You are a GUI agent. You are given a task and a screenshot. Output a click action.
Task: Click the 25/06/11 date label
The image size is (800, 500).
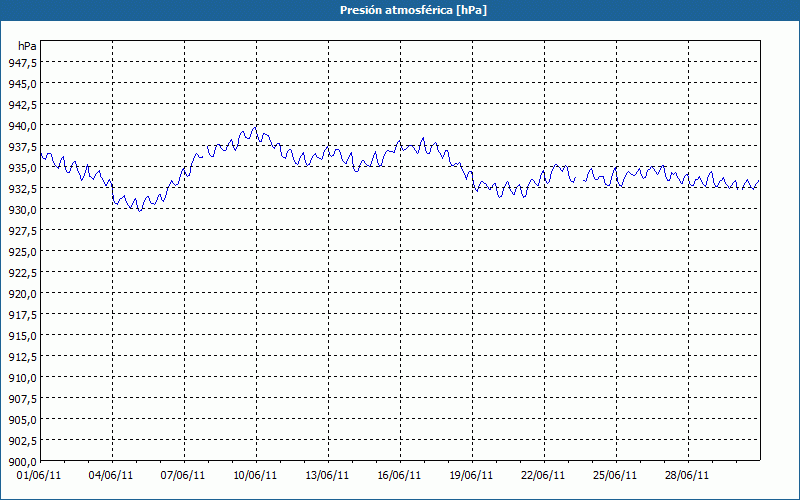615,475
